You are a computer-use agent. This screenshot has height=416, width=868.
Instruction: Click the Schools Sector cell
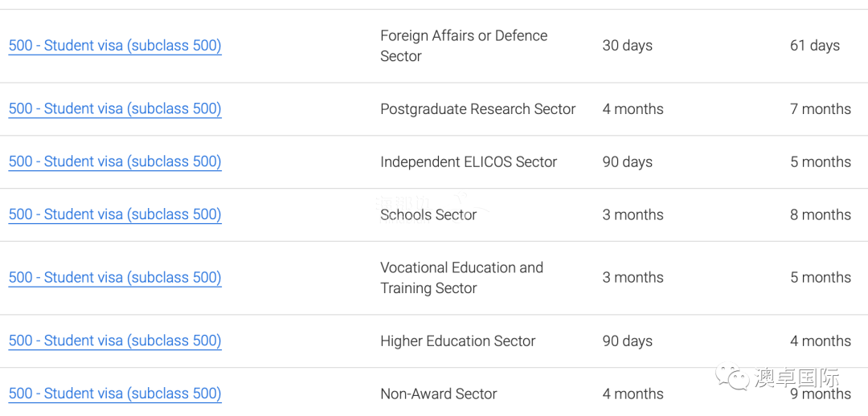click(x=428, y=214)
